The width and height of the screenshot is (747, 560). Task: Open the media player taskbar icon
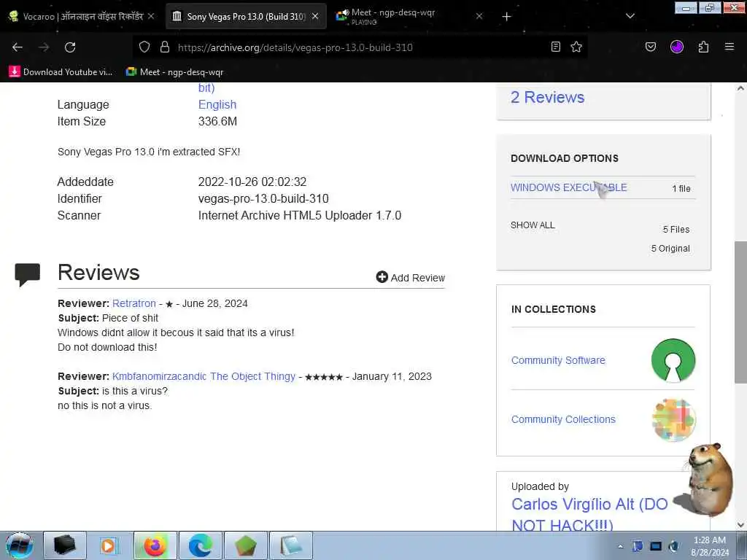pyautogui.click(x=109, y=545)
